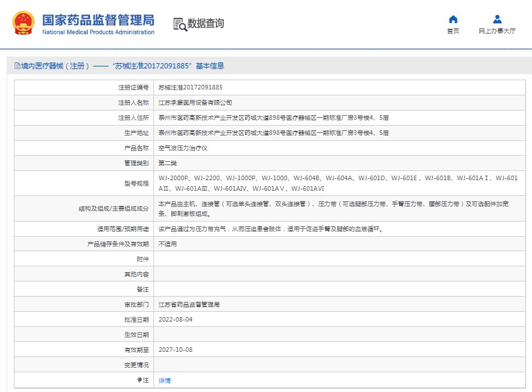Click National Medical Products Administration subtitle
The height and width of the screenshot is (392, 532).
[98, 32]
